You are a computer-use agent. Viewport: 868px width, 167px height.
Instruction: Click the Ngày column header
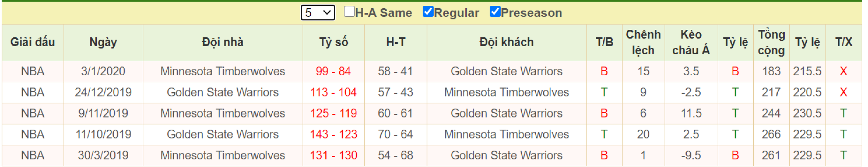click(x=104, y=43)
